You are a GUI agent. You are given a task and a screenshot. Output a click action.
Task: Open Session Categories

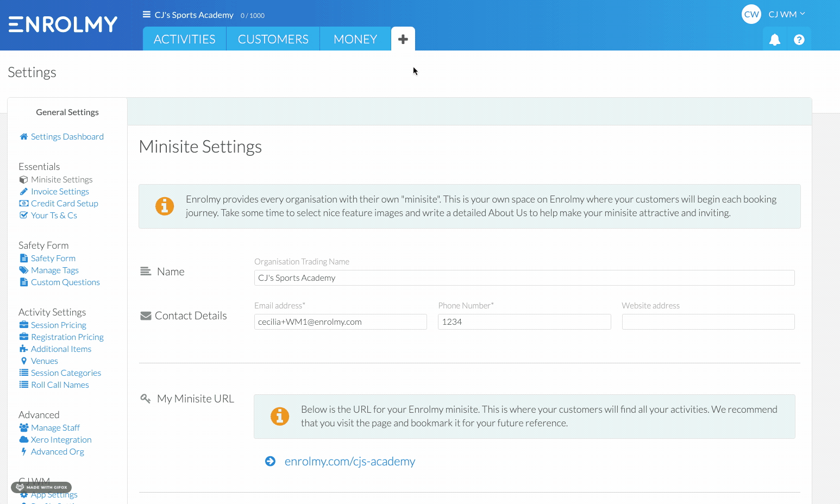66,373
